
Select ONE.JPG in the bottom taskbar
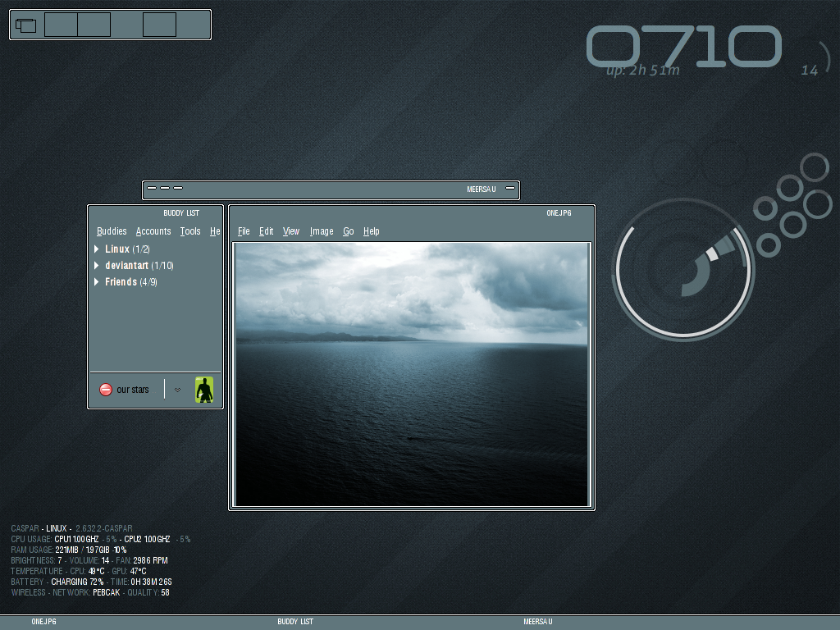pos(43,622)
